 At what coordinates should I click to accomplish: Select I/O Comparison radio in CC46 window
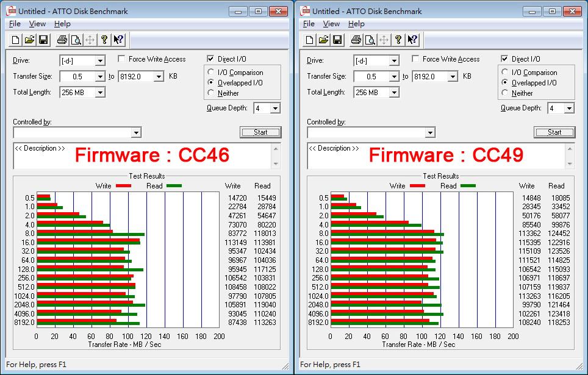211,72
